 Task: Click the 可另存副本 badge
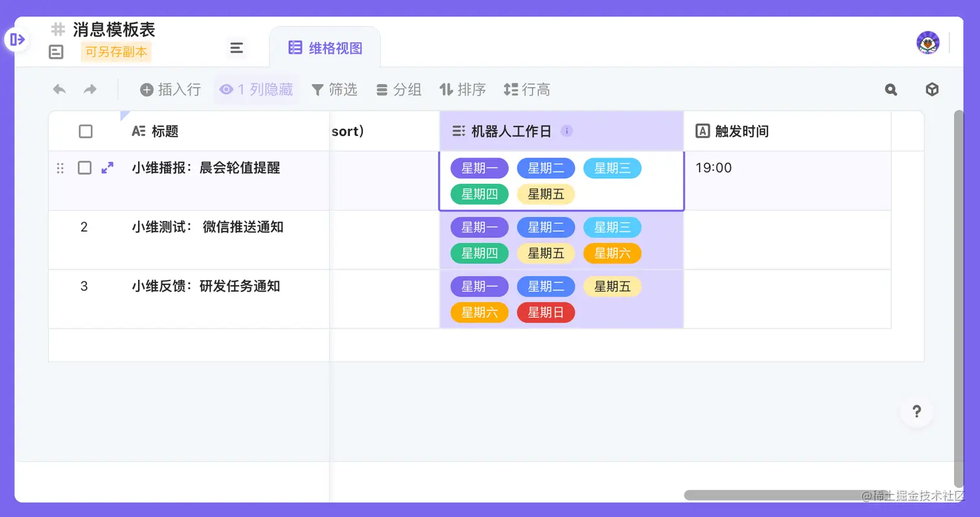point(116,52)
